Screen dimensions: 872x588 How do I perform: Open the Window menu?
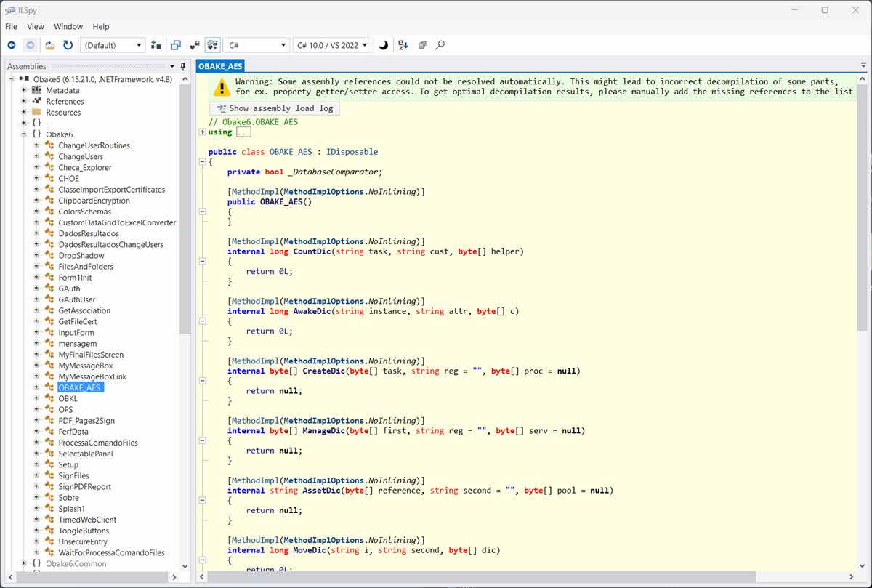pyautogui.click(x=68, y=27)
